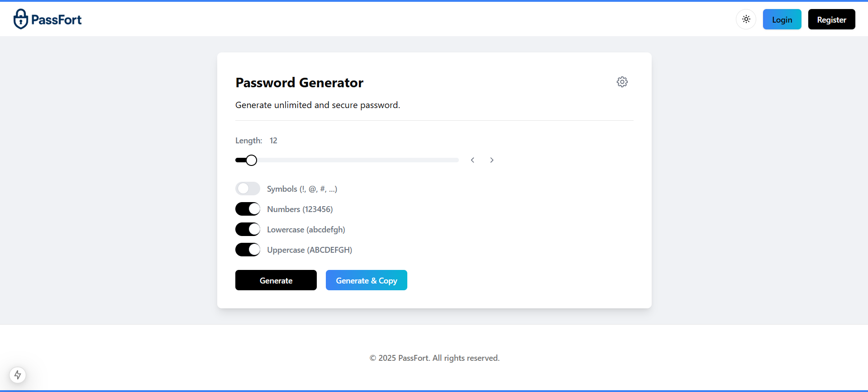Click the Numbers (123456) label text
Image resolution: width=868 pixels, height=392 pixels.
[300, 209]
